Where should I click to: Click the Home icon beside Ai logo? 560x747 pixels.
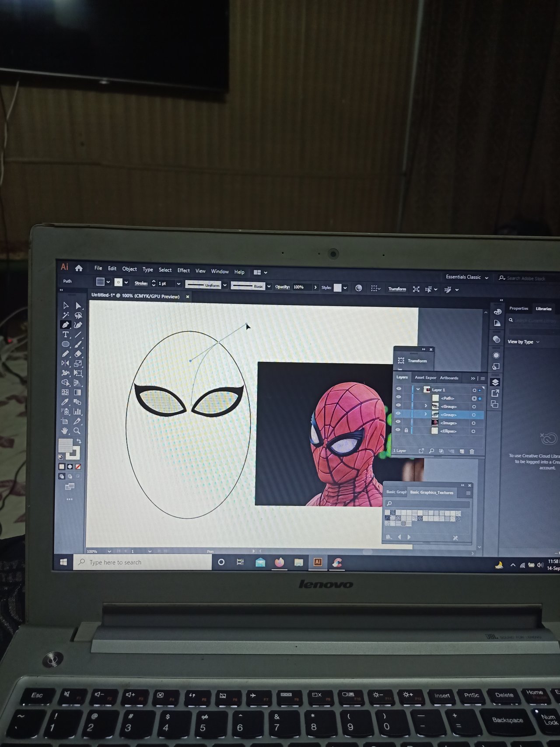tap(79, 268)
